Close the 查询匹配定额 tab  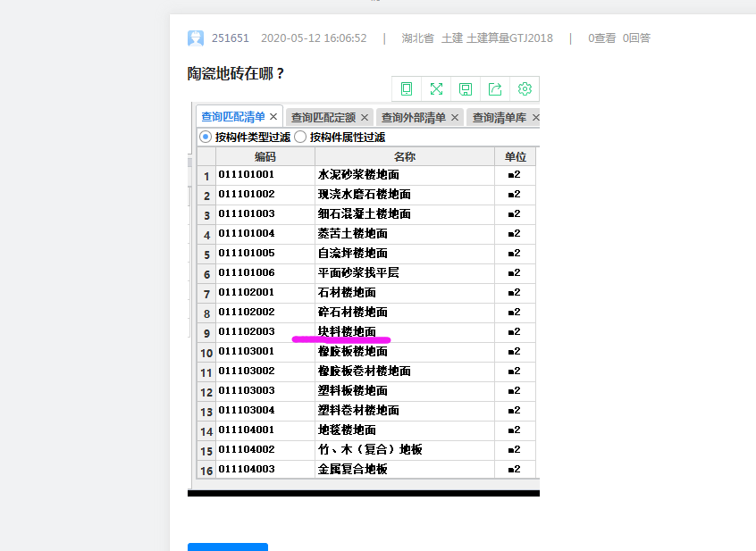365,118
